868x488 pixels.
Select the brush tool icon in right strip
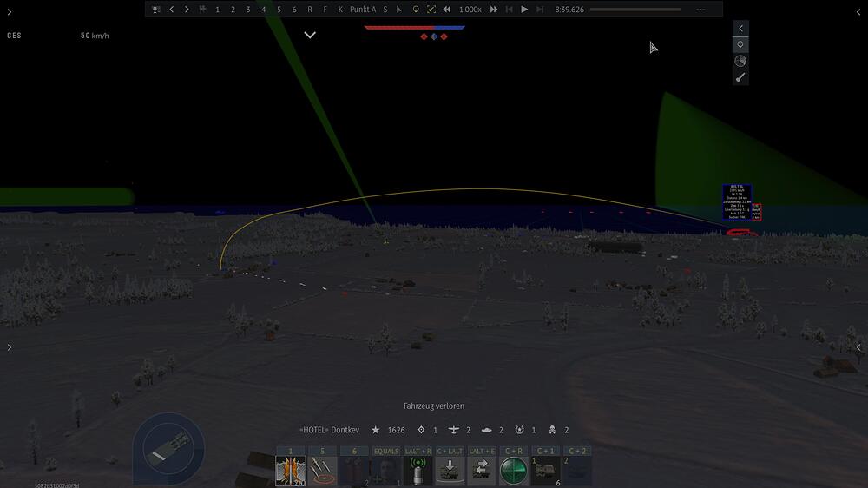[x=740, y=77]
